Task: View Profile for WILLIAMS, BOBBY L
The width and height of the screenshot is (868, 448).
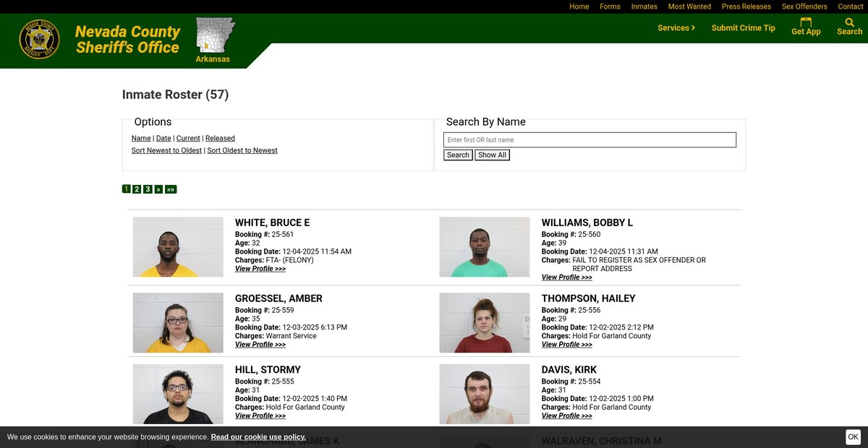Action: pyautogui.click(x=567, y=277)
